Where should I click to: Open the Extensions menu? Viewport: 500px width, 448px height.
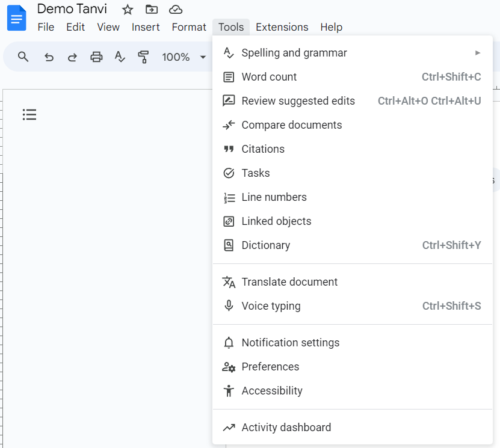[x=282, y=27]
